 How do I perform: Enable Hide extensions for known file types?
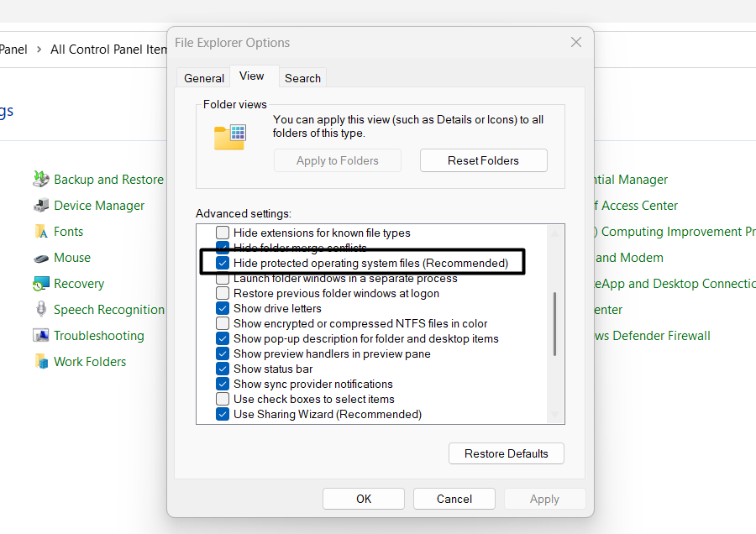[x=223, y=233]
